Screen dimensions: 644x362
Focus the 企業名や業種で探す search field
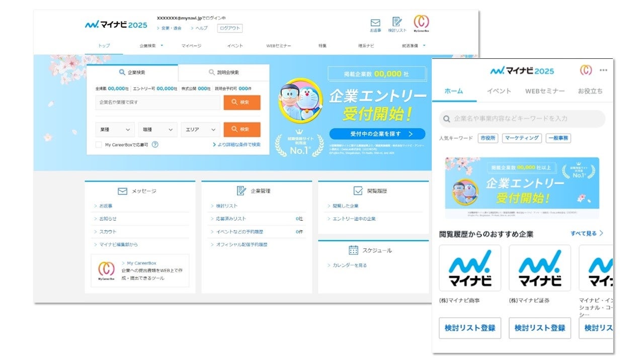pos(158,103)
